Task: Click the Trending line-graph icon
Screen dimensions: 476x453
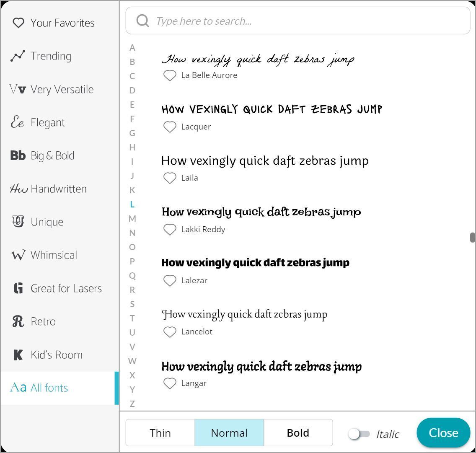Action: (x=18, y=56)
